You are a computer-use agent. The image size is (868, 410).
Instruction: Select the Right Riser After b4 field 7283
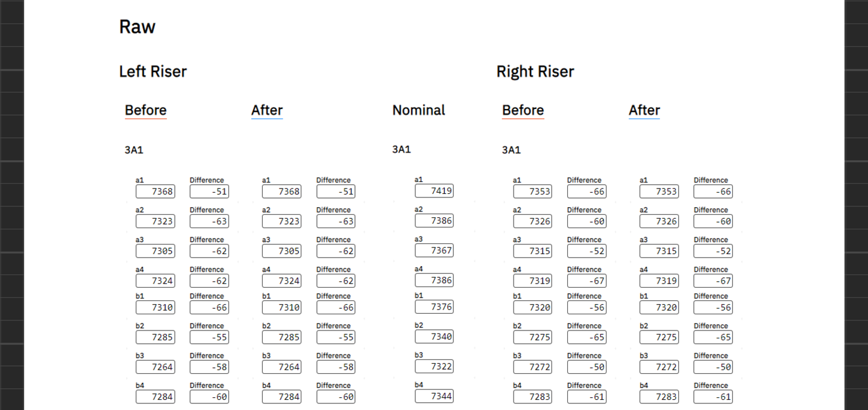[x=659, y=397]
